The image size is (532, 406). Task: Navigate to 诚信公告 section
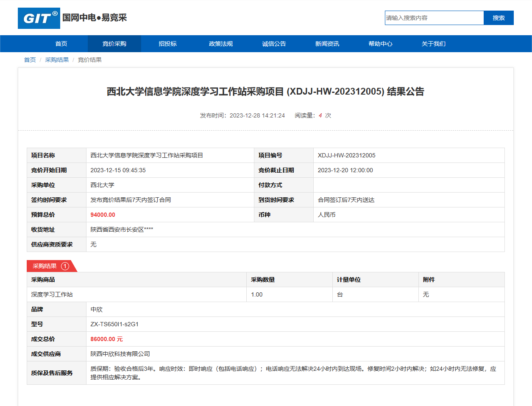coord(274,44)
